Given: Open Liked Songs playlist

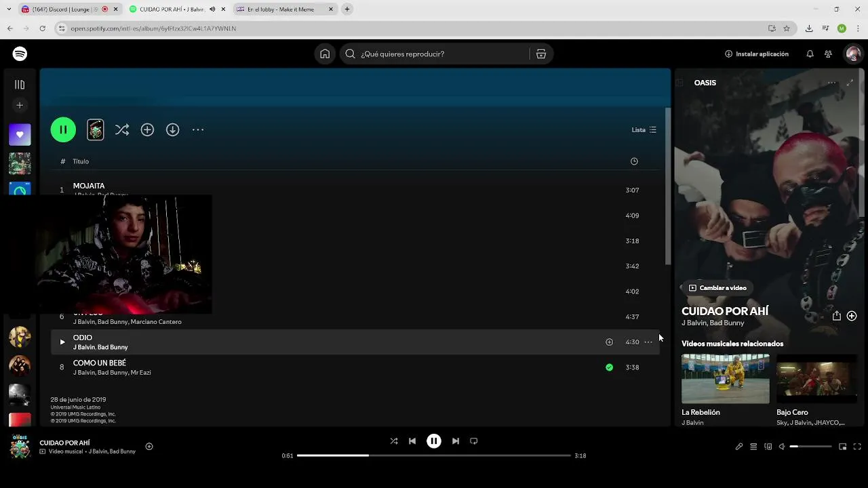Looking at the screenshot, I should [x=20, y=134].
